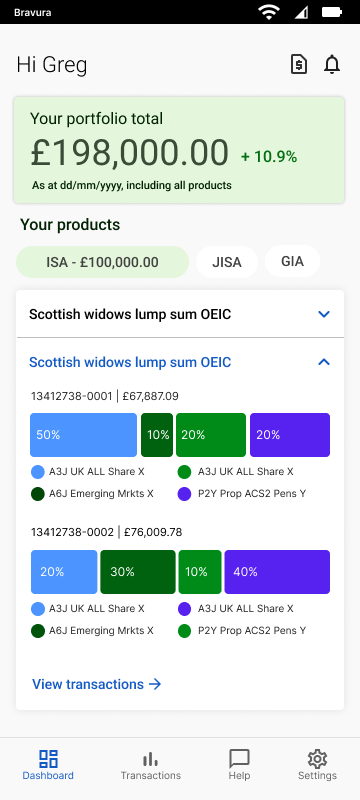Follow the View transactions link
Viewport: 360px width, 800px height.
click(97, 684)
